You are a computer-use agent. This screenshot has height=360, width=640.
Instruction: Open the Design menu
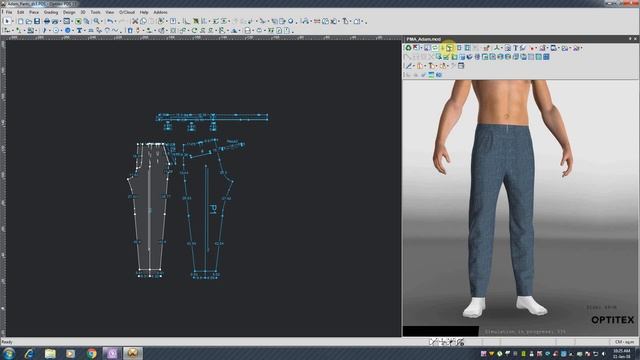pyautogui.click(x=69, y=12)
